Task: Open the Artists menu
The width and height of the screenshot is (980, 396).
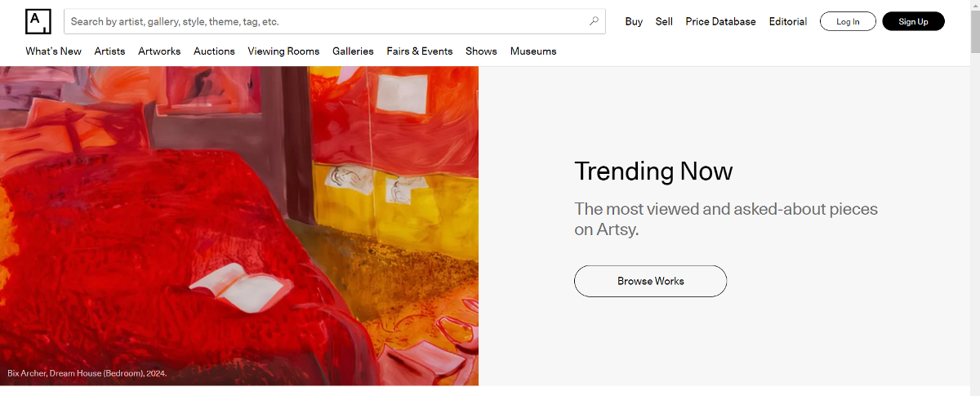Action: 109,51
